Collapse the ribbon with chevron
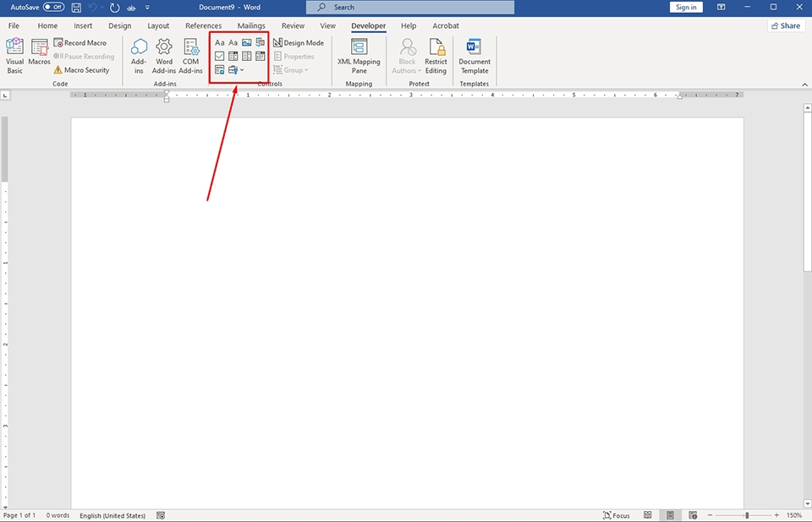812x522 pixels. (804, 85)
